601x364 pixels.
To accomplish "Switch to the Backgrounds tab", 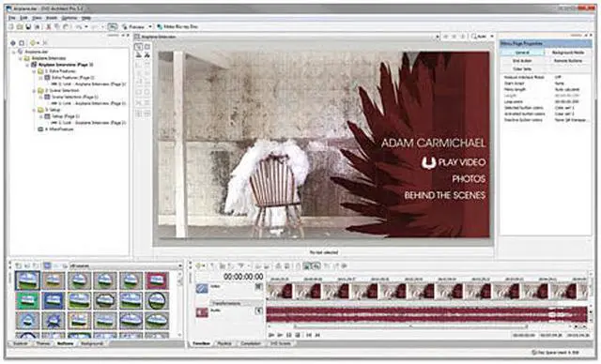I will 92,343.
